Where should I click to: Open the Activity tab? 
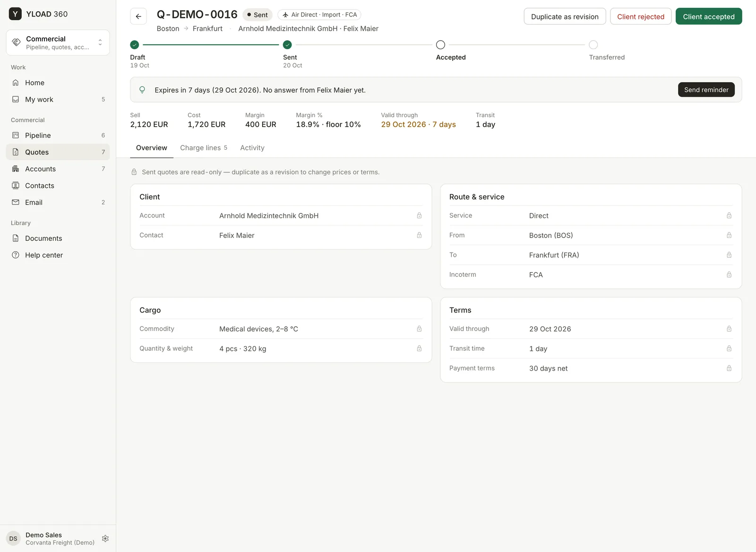point(252,148)
